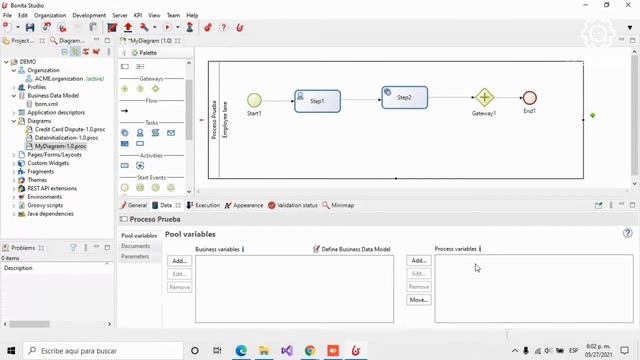Viewport: 640px width, 360px height.
Task: Select the Parameters side tab
Action: point(135,256)
